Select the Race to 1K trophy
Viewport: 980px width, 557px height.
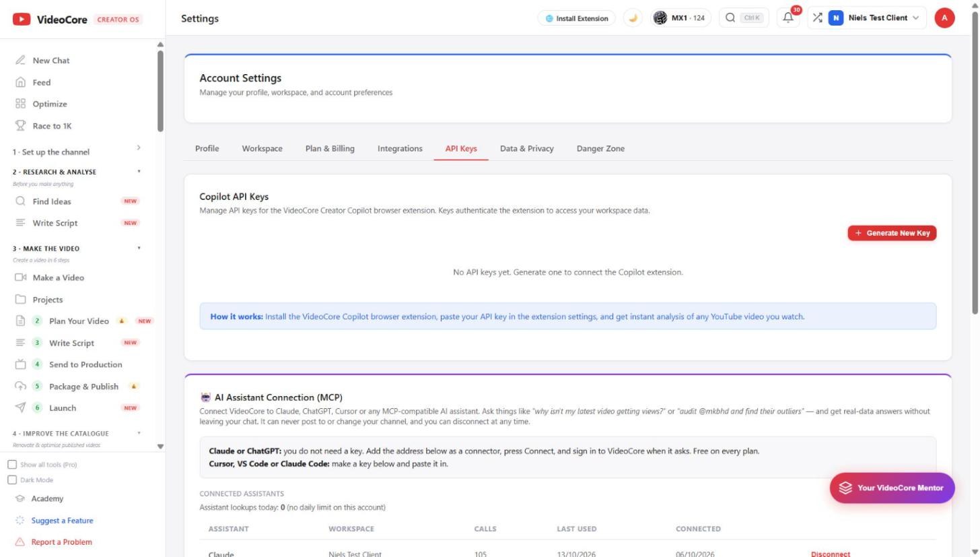pos(20,126)
